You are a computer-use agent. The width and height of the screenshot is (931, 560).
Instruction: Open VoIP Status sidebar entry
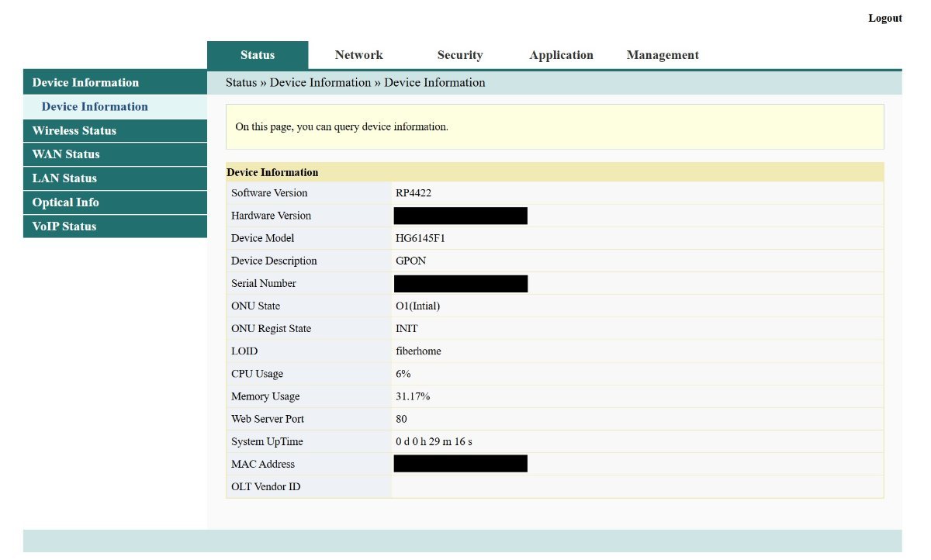[x=64, y=226]
